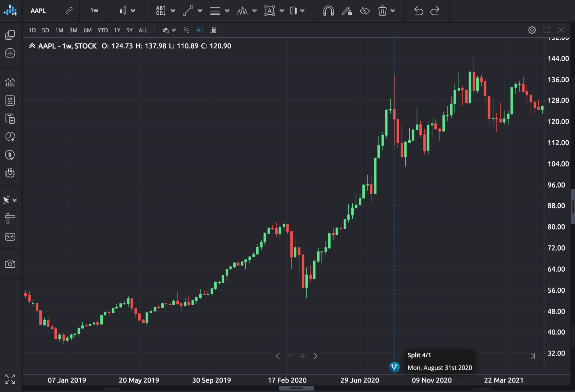The image size is (575, 392).
Task: Select the trend line drawing tool
Action: tap(188, 11)
